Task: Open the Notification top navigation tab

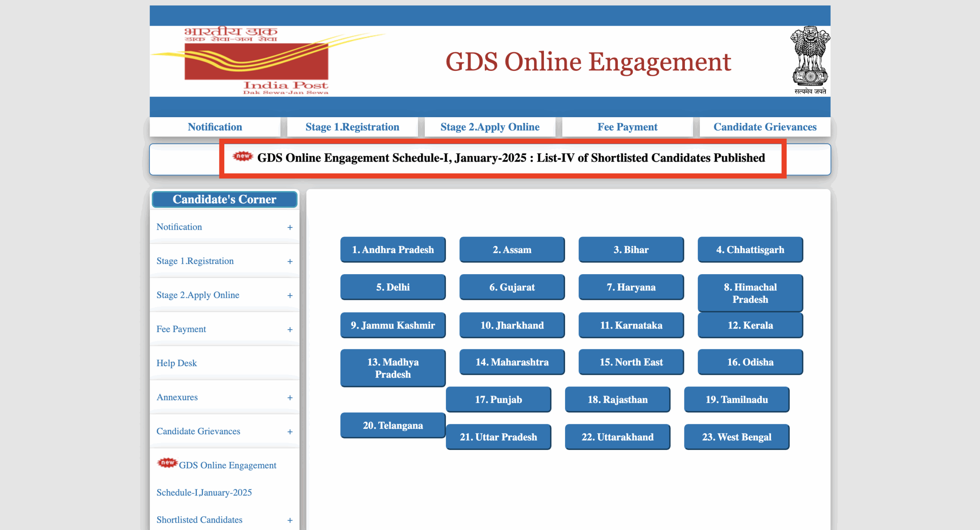Action: point(215,127)
